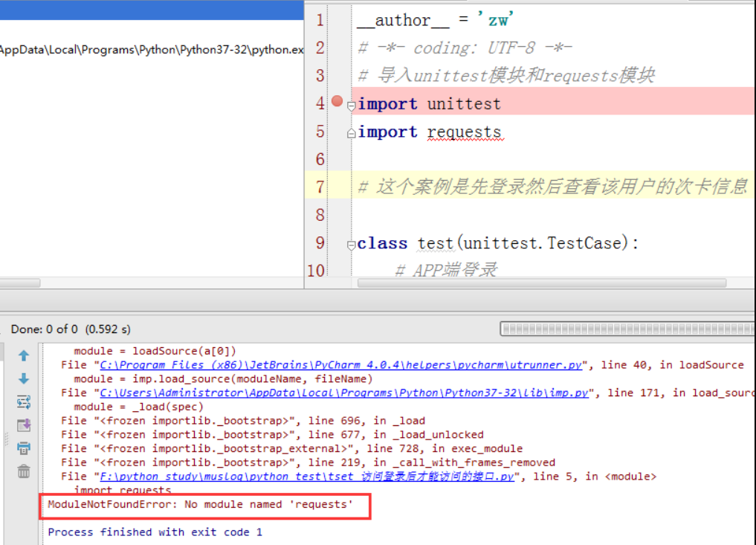The image size is (756, 545).
Task: Click fold end marker at line 5
Action: tap(351, 133)
